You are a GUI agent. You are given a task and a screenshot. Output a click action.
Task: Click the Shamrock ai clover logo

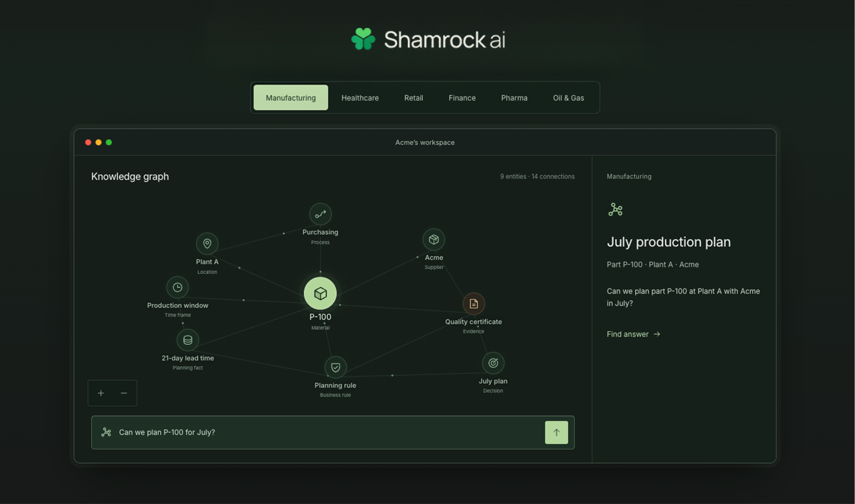pos(363,39)
